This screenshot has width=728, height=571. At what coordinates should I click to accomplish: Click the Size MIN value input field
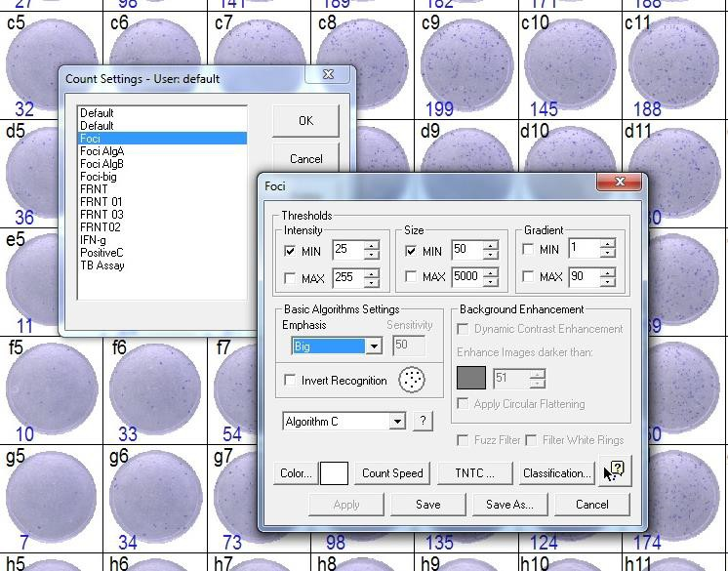[x=465, y=250]
